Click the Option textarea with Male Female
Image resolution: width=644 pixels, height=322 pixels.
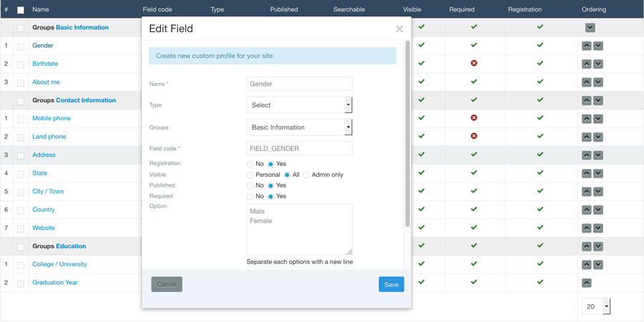299,230
